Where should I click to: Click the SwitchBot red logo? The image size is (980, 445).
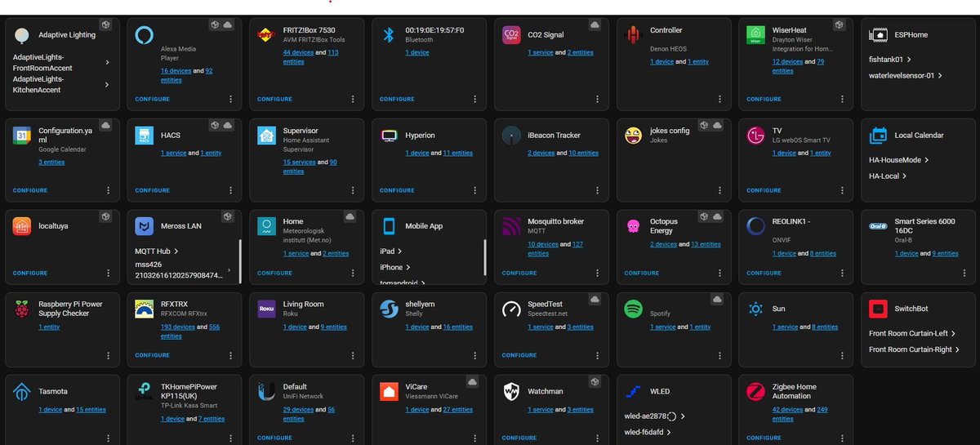[879, 309]
